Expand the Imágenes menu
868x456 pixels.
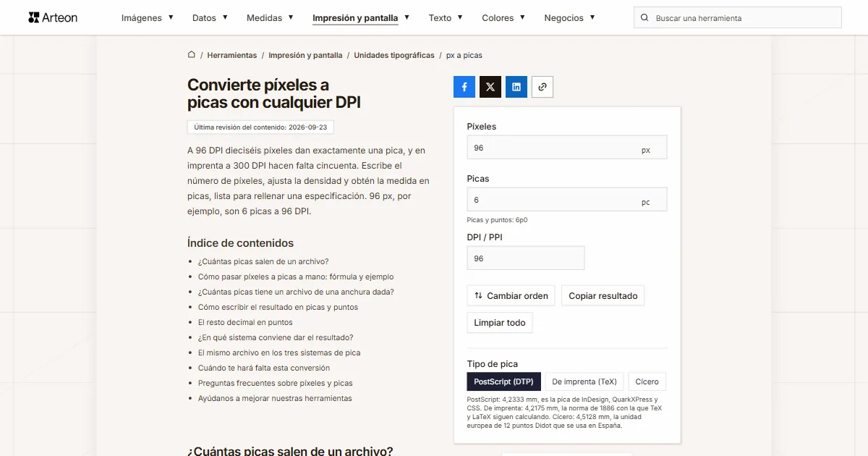coord(148,18)
